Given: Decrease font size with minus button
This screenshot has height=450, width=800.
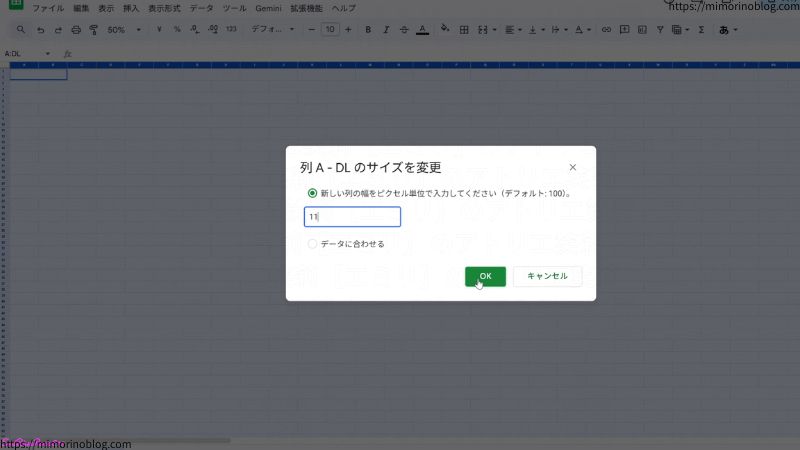Looking at the screenshot, I should 311,30.
